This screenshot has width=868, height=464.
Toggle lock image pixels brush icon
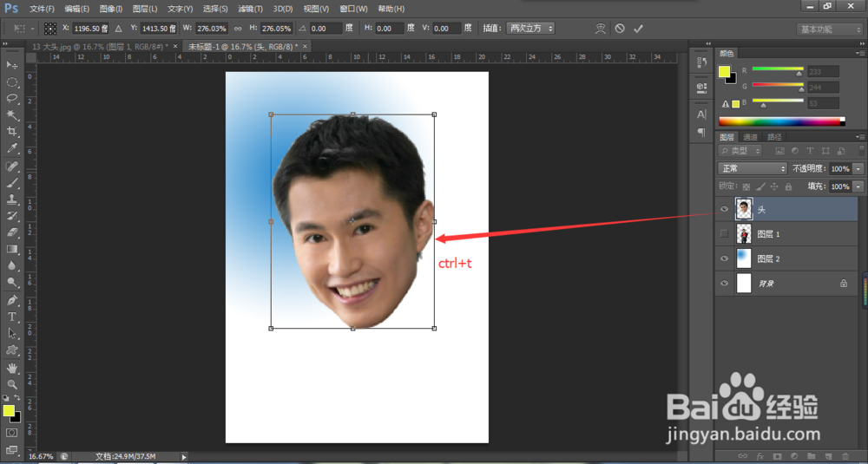tap(760, 187)
